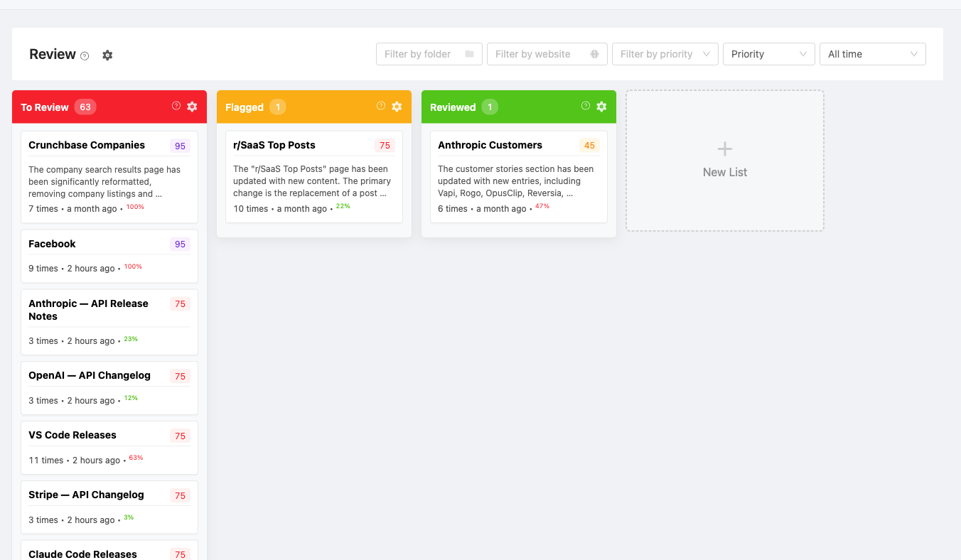Click the To Review column title

(x=45, y=107)
